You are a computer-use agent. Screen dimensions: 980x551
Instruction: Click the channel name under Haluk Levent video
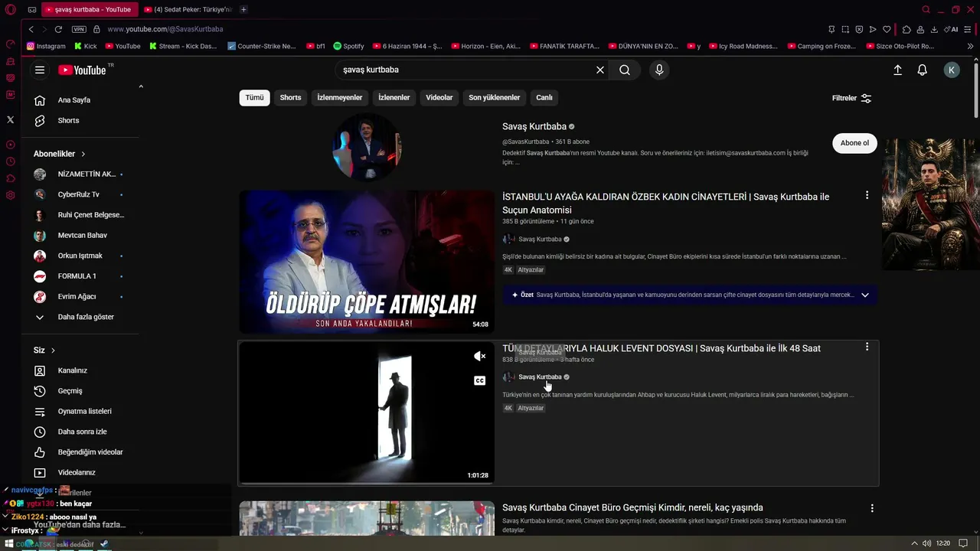[540, 377]
